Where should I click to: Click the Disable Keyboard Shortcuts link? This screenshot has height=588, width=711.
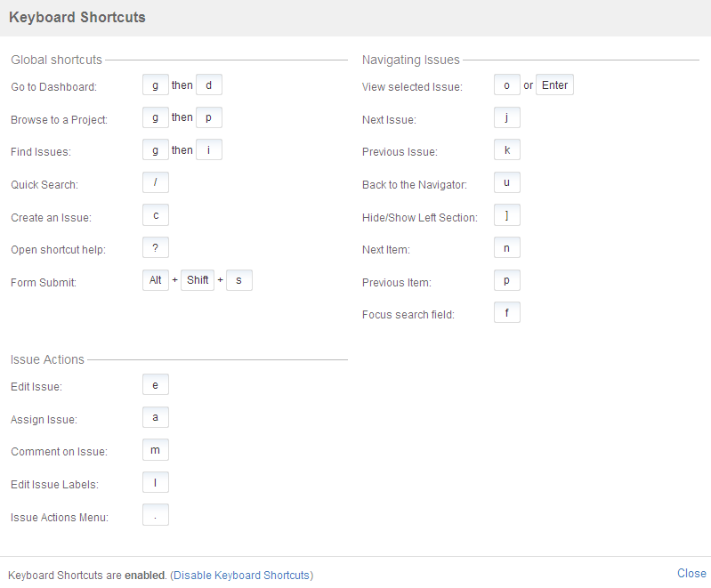pos(242,576)
